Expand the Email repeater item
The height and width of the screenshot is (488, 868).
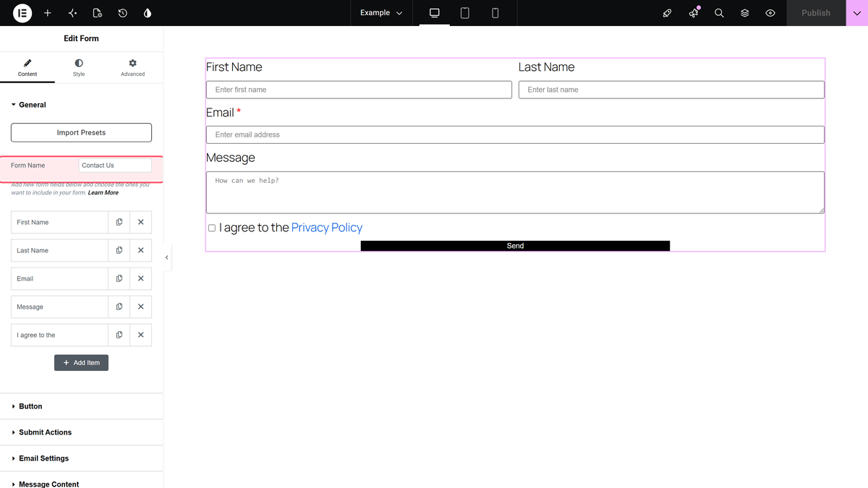(59, 278)
